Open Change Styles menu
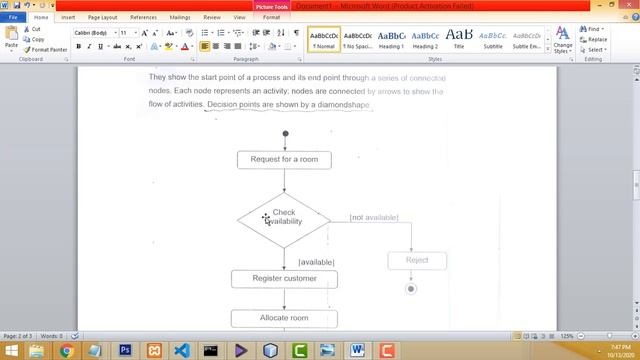This screenshot has height=360, width=640. 562,40
